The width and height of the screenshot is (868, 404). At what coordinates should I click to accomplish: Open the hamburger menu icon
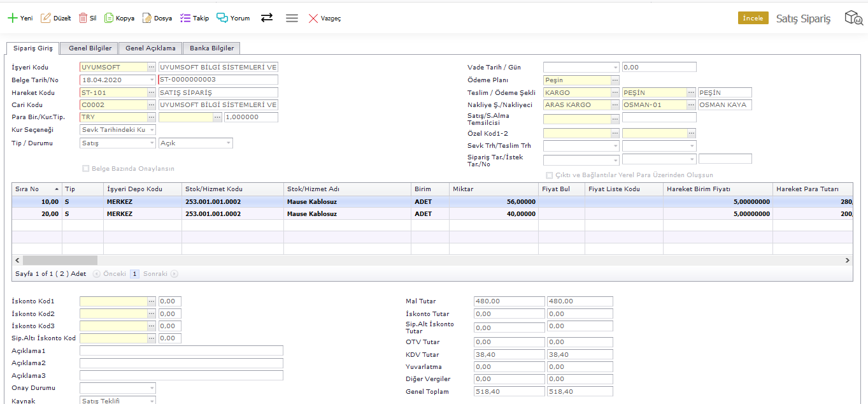(x=292, y=18)
